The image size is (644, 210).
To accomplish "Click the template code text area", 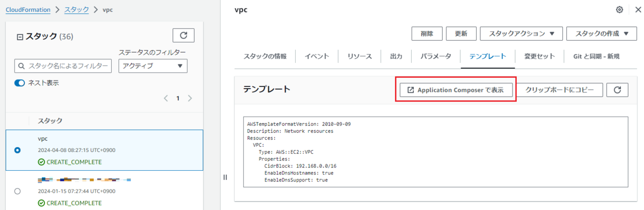I will coord(436,152).
